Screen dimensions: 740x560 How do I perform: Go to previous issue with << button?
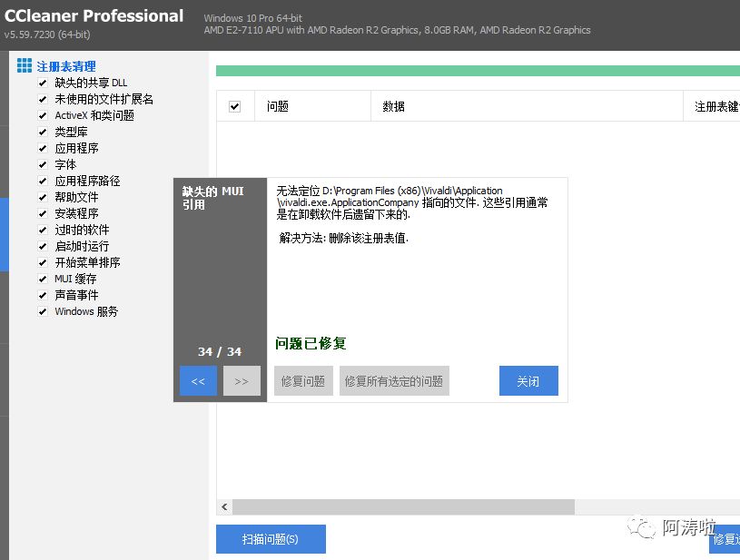click(198, 380)
